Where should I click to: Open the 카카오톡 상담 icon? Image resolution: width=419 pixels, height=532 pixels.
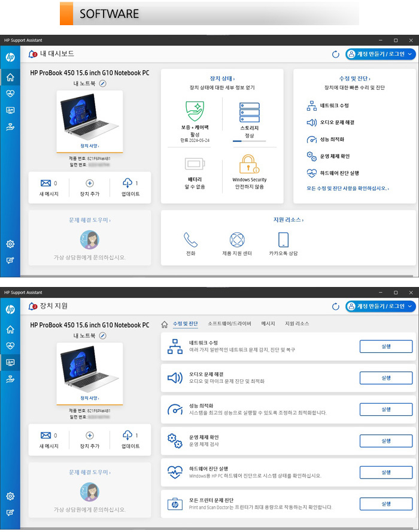[x=284, y=240]
